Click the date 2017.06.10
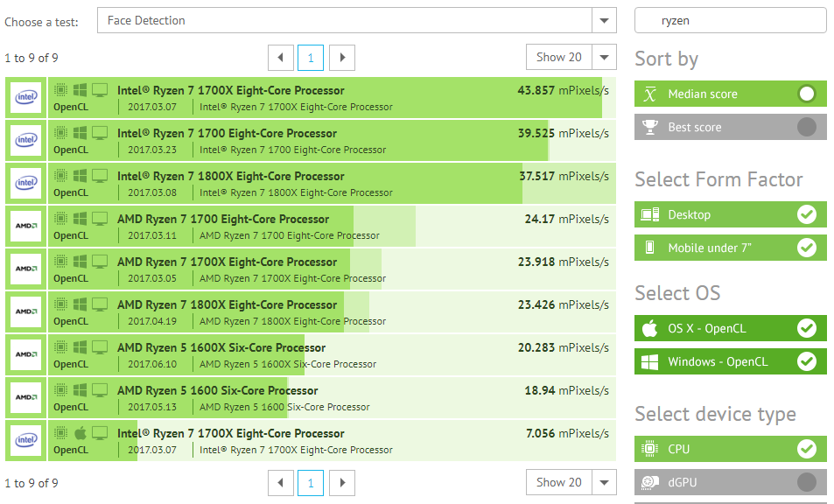The image size is (834, 504). [152, 364]
